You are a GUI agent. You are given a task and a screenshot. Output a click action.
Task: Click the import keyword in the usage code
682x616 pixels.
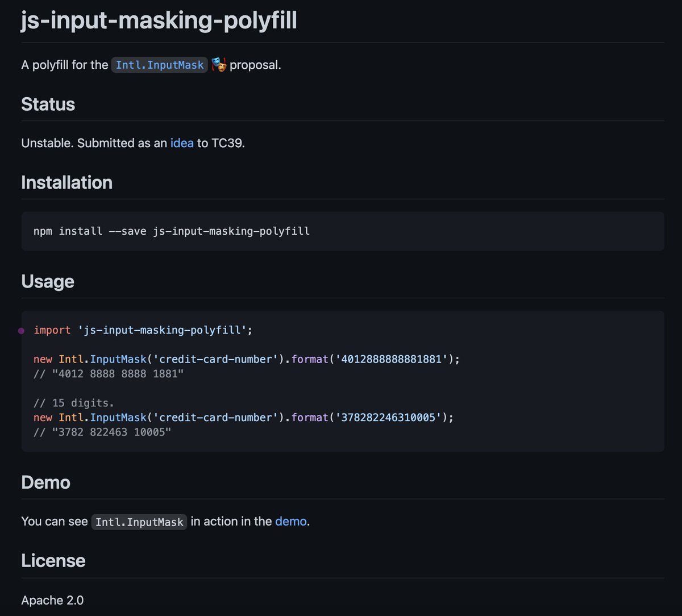coord(52,330)
